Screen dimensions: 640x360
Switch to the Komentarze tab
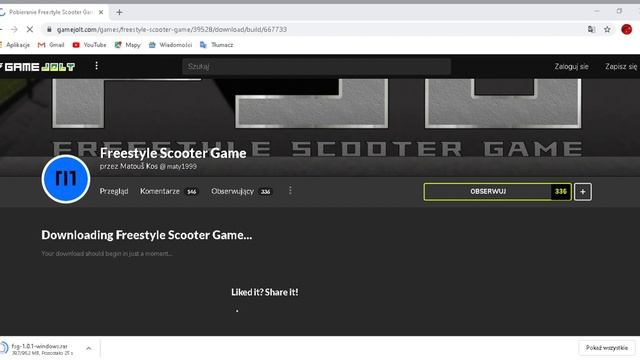coord(169,191)
